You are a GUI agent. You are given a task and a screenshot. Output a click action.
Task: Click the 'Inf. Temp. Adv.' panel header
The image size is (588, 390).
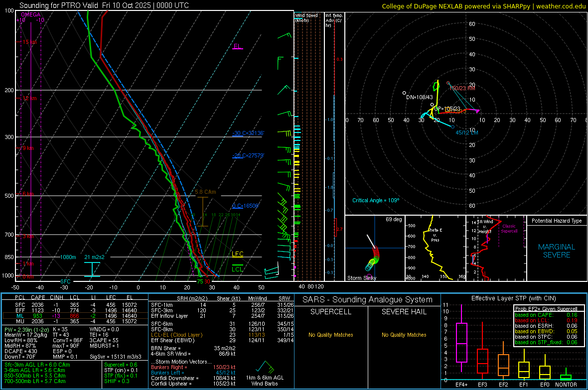334,20
